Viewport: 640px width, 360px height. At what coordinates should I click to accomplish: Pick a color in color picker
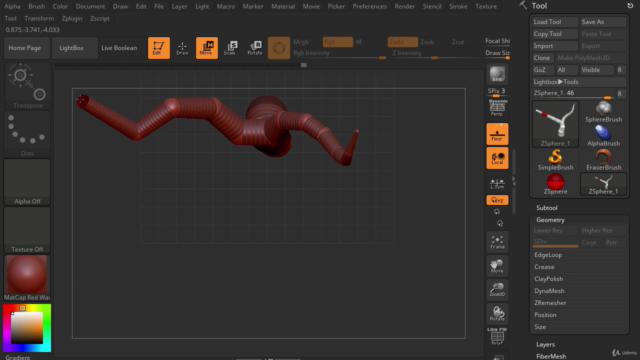click(27, 328)
